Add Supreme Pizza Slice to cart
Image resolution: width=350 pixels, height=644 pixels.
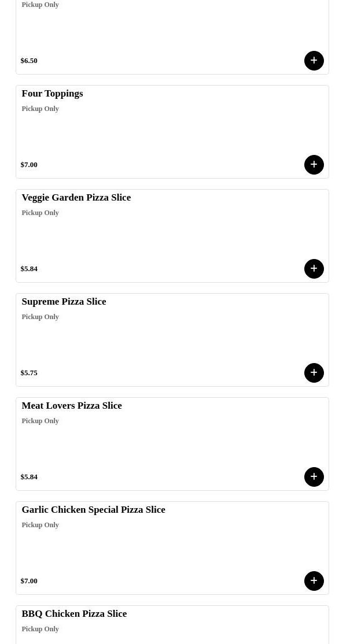tap(314, 373)
